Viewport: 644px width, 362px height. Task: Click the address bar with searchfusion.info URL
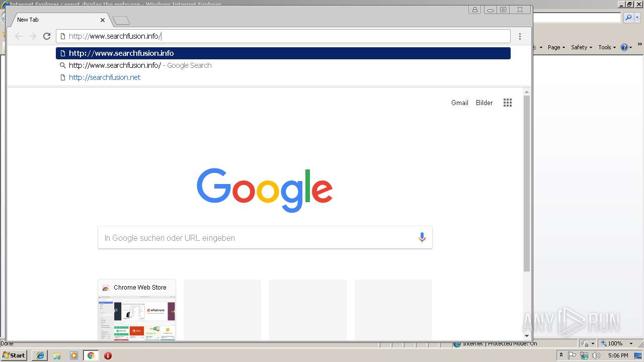click(283, 36)
